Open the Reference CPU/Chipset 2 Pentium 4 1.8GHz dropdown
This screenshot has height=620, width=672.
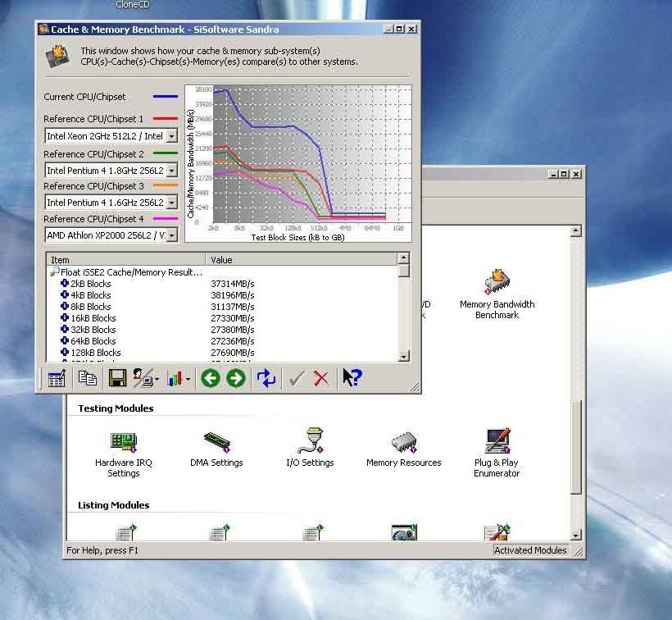click(171, 171)
